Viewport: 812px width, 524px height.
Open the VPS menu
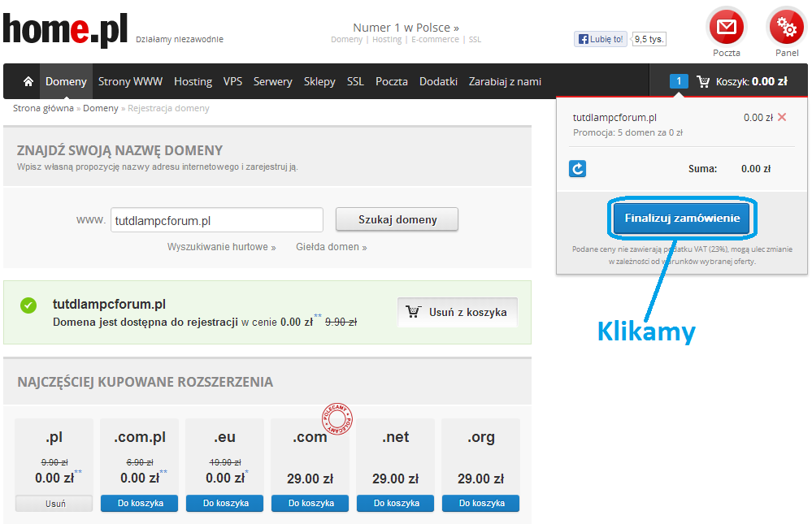pyautogui.click(x=232, y=81)
